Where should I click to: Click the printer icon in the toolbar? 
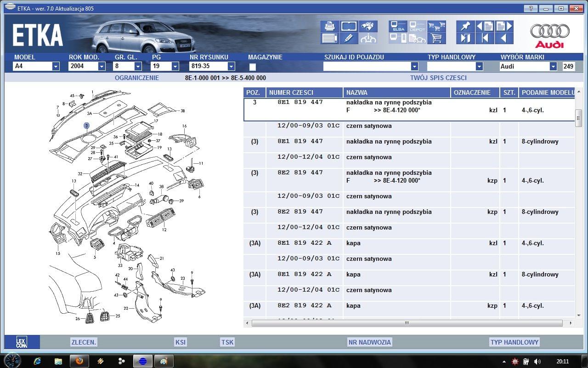pos(329,26)
